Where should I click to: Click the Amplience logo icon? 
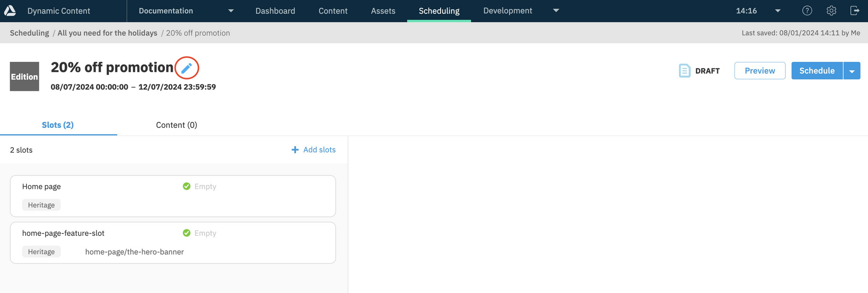10,11
